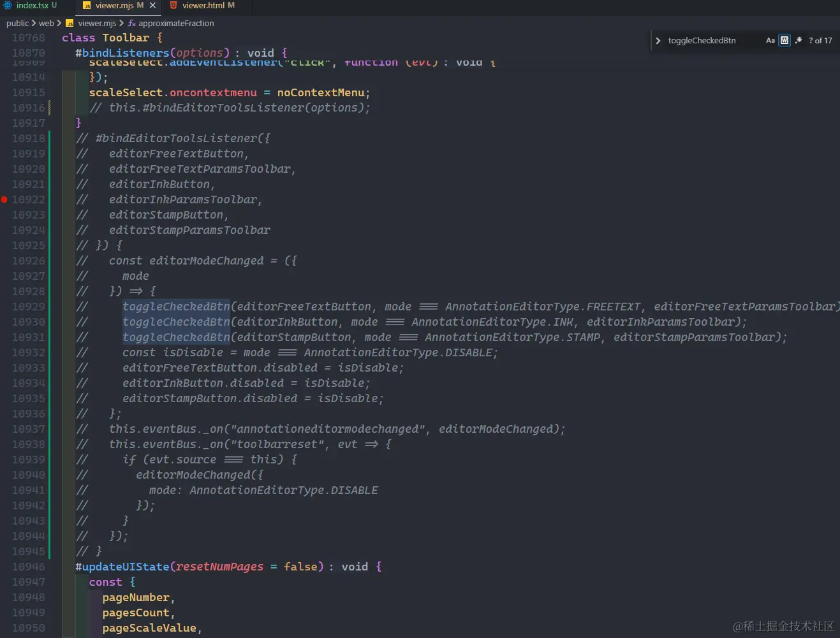840x638 pixels.
Task: Enable Use Regular Expression in the Find widget
Action: [x=798, y=40]
